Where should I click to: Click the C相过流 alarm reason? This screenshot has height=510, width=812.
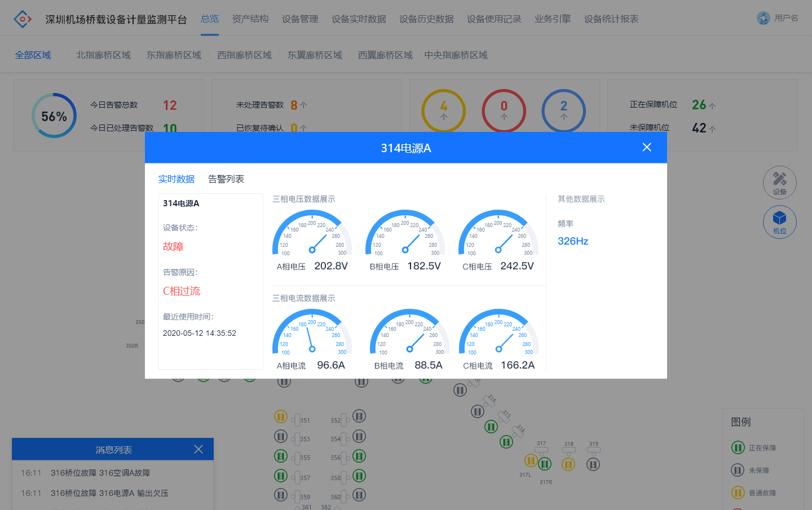click(x=182, y=291)
